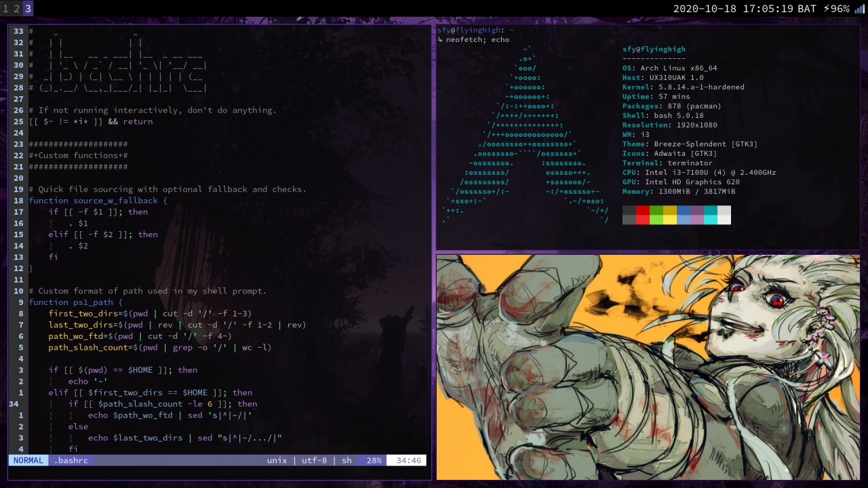The image size is (868, 488).
Task: Switch to i3 workspace 2
Action: (x=16, y=9)
